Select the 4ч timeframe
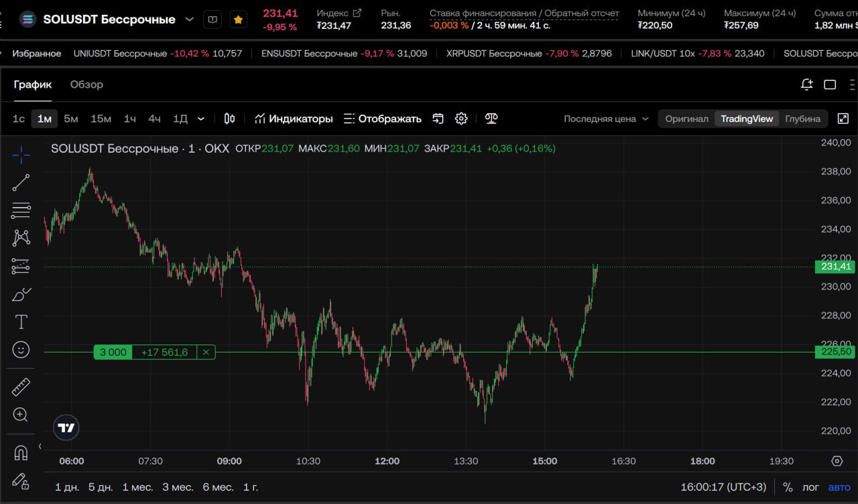858x504 pixels. point(155,119)
